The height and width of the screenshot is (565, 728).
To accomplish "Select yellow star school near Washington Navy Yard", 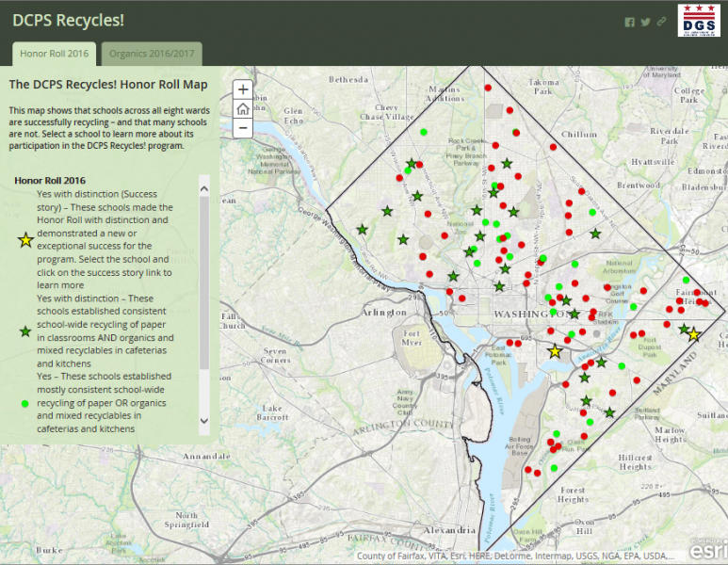I will [x=555, y=351].
